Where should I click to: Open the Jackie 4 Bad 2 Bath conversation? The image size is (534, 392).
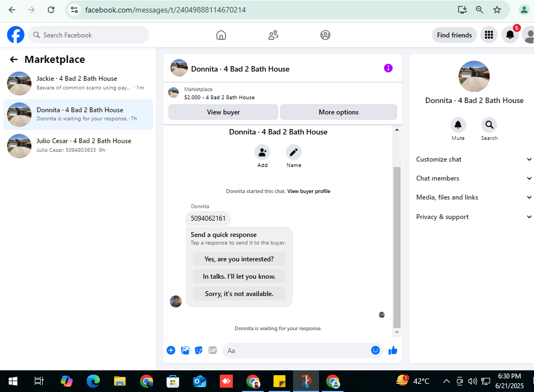pyautogui.click(x=78, y=83)
